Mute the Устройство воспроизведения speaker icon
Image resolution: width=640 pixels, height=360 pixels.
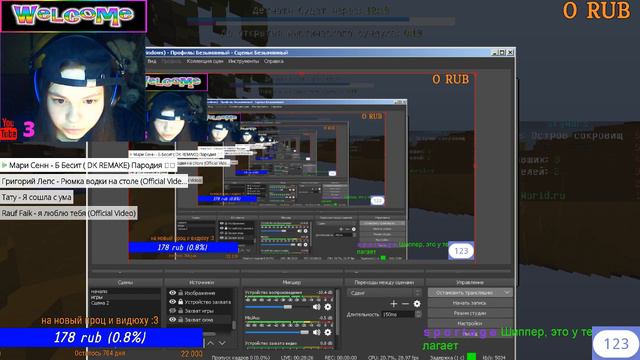[316, 307]
